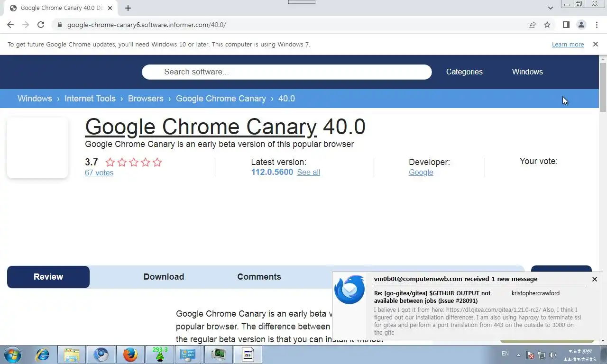Click the scrollbar up arrow
This screenshot has height=364, width=607.
tap(603, 59)
